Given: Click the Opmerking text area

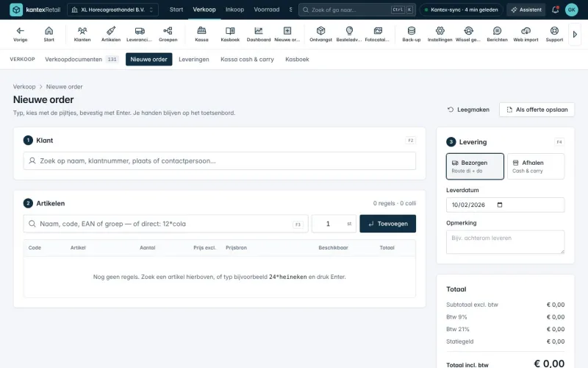Looking at the screenshot, I should coord(505,242).
